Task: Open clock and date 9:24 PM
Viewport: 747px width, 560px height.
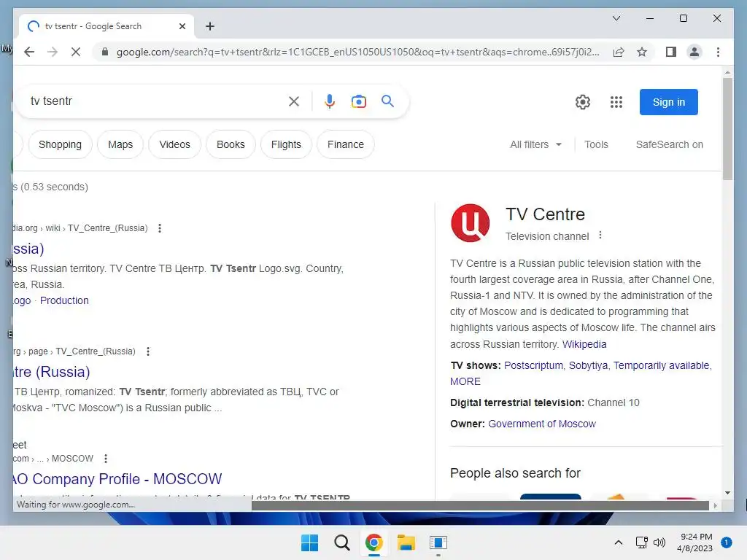Action: click(694, 542)
